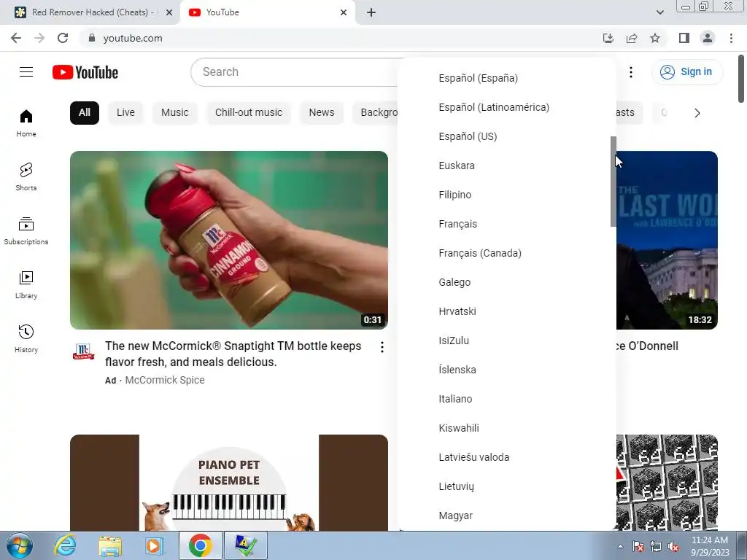747x560 pixels.
Task: Select the Music filter chip
Action: 175,113
